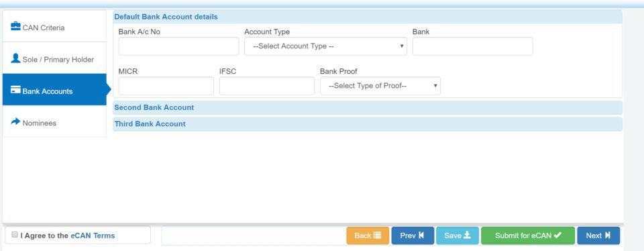Focus the Bank A/c No field

(178, 46)
